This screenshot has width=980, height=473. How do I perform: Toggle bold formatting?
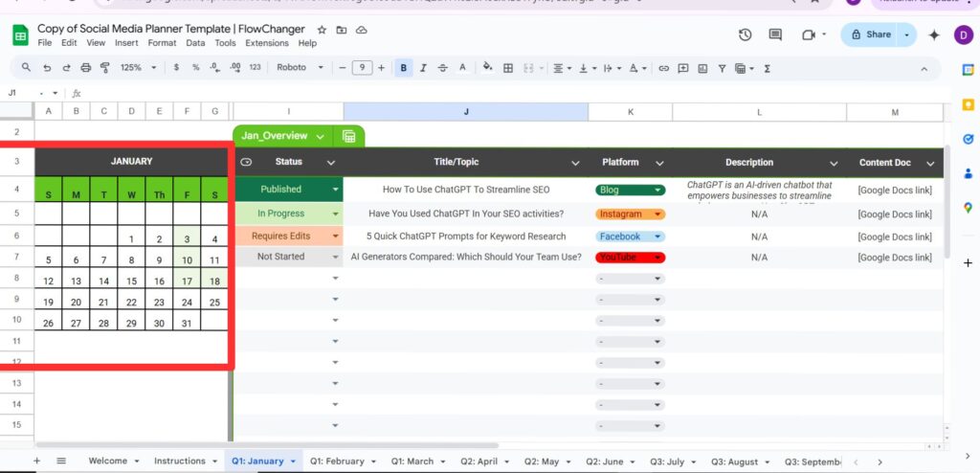point(404,68)
